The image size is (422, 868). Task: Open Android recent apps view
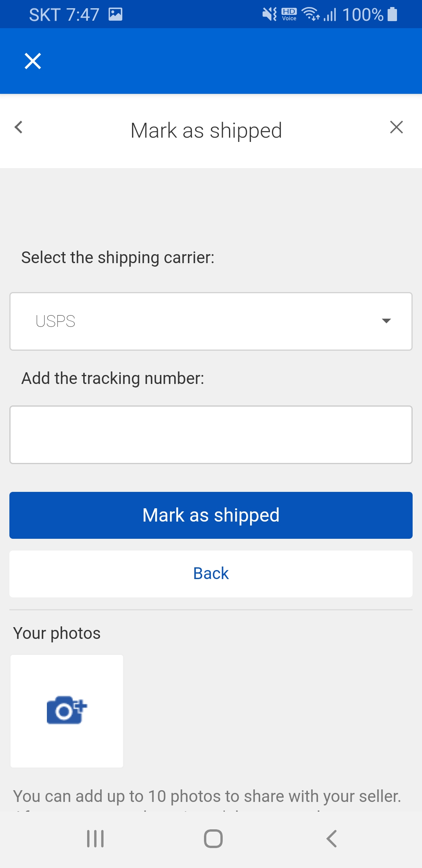click(x=95, y=839)
